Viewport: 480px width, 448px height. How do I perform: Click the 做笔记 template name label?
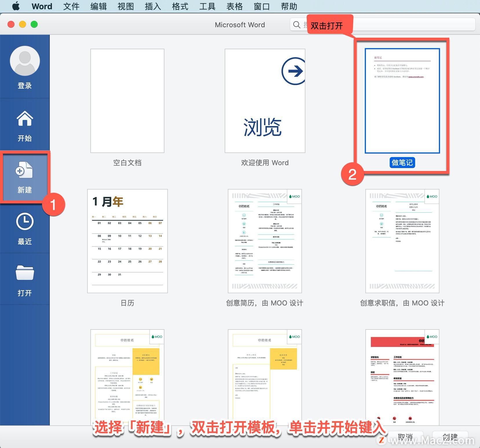pos(402,163)
